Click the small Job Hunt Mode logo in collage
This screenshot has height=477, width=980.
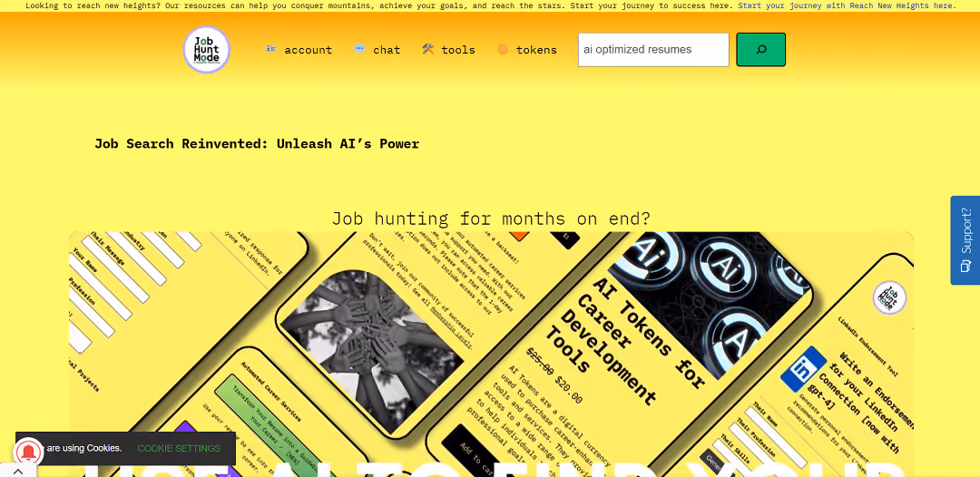coord(889,297)
